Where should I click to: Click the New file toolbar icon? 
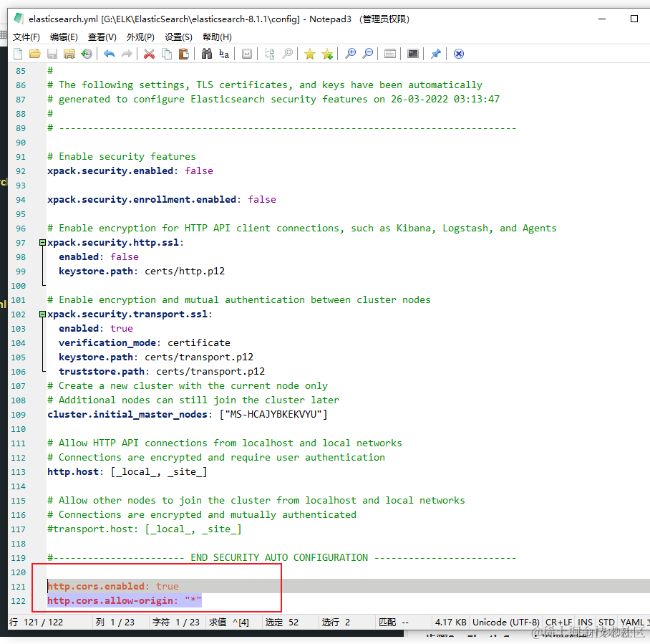(18, 54)
